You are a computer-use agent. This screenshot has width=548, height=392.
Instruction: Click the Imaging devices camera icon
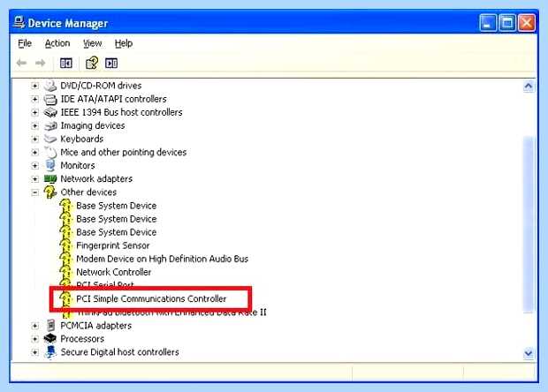[50, 125]
